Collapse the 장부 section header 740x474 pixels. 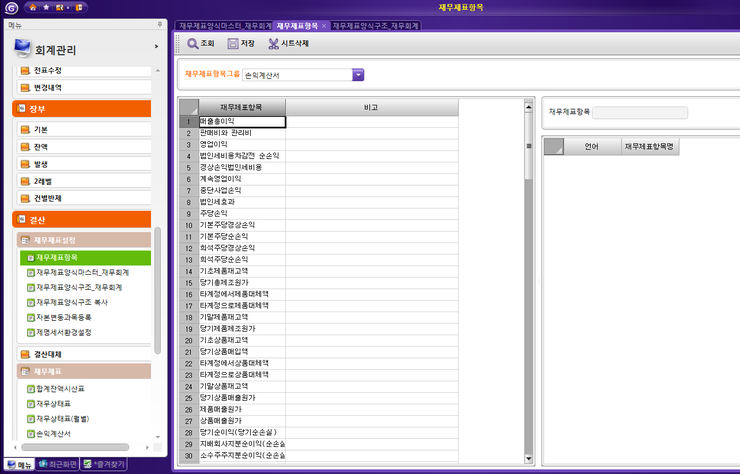(82, 108)
